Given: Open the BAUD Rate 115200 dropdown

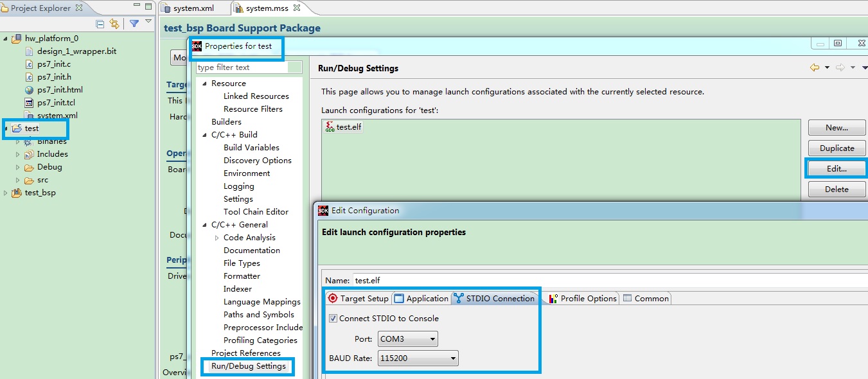Looking at the screenshot, I should (418, 358).
